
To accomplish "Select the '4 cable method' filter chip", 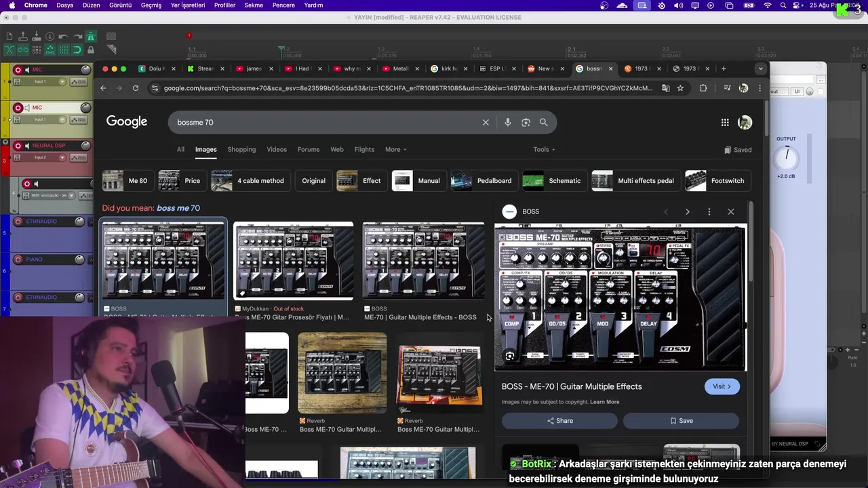I will 251,181.
